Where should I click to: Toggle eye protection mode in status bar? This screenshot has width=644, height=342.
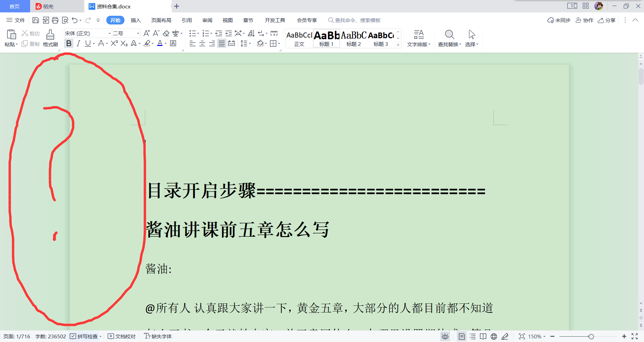tap(445, 336)
